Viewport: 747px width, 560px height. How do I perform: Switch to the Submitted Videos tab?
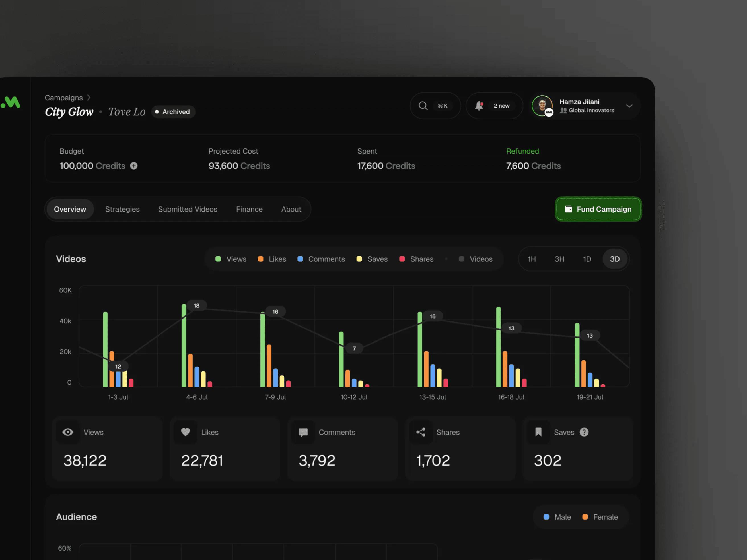pos(188,209)
